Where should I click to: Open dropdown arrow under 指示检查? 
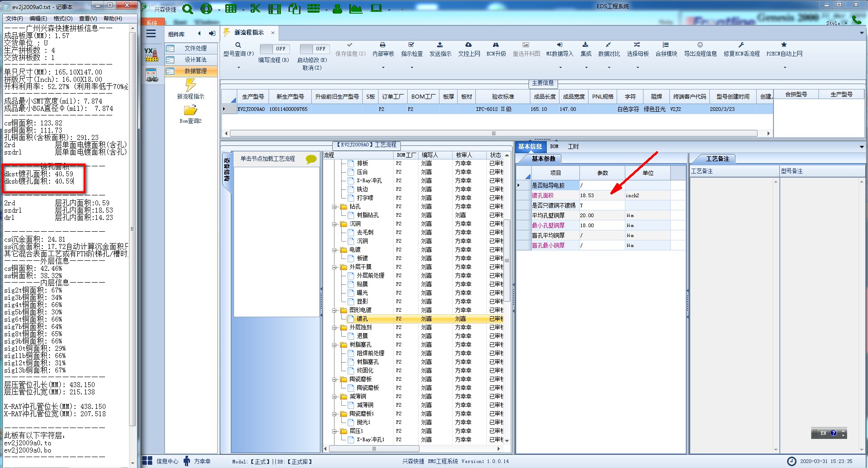coord(412,68)
